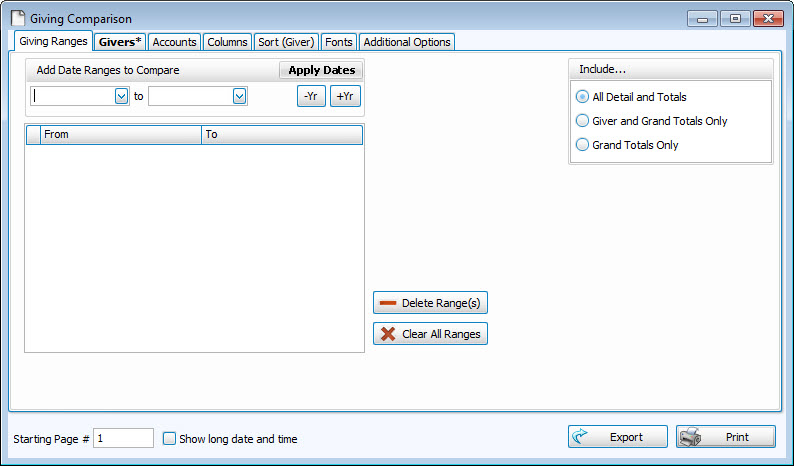Image resolution: width=794 pixels, height=466 pixels.
Task: Click the Starting Page # input field
Action: (x=123, y=438)
